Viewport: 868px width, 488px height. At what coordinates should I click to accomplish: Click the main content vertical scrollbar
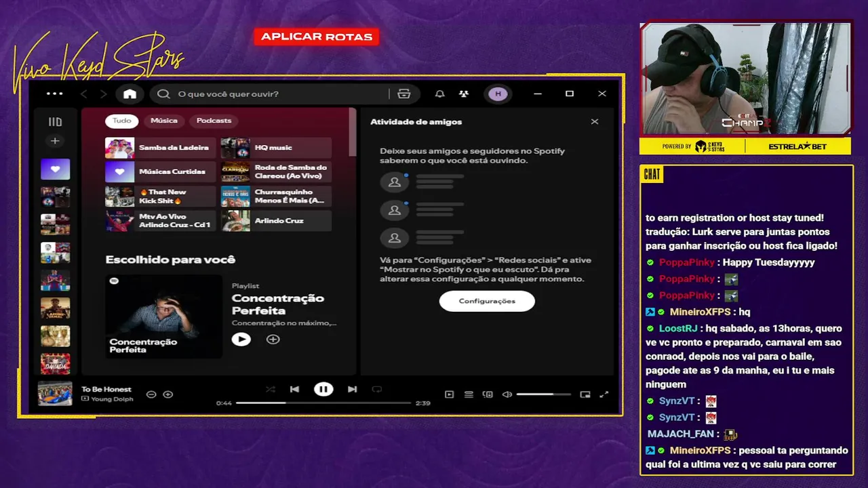[x=352, y=132]
